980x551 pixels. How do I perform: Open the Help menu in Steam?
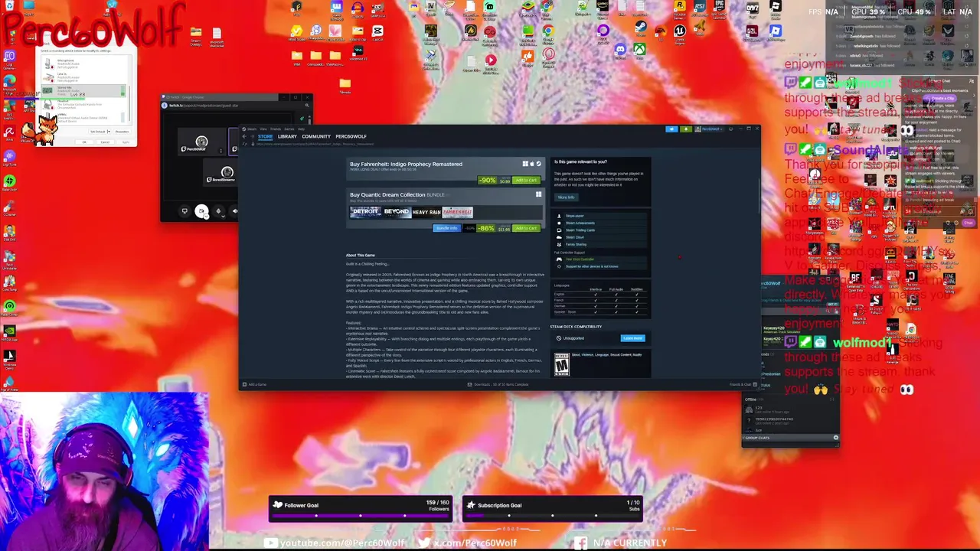[x=301, y=129]
